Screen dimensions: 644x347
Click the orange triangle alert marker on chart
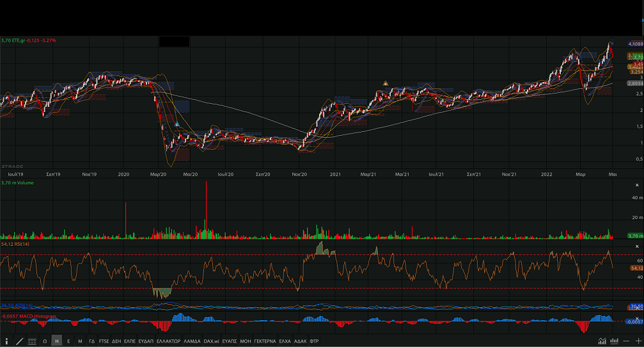(385, 83)
